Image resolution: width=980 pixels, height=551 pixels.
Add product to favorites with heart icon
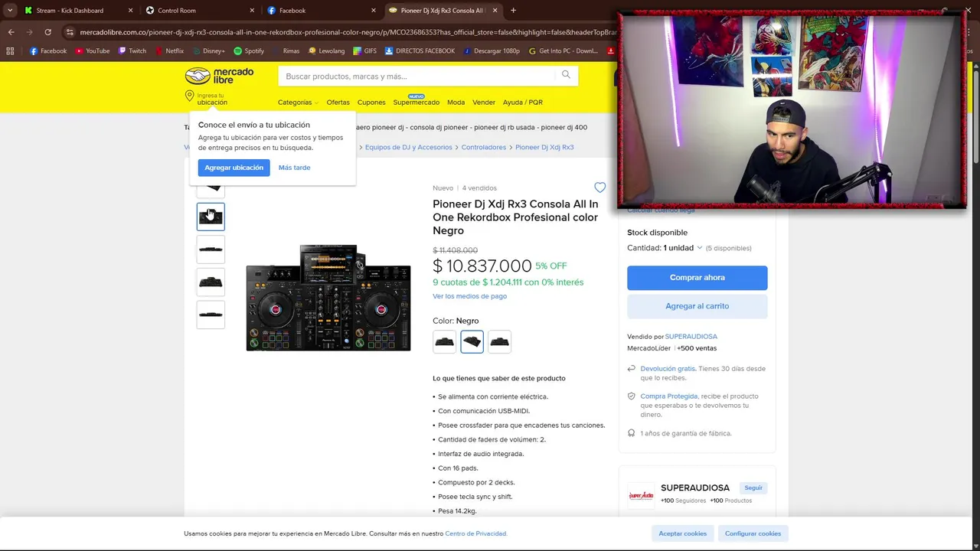[599, 187]
